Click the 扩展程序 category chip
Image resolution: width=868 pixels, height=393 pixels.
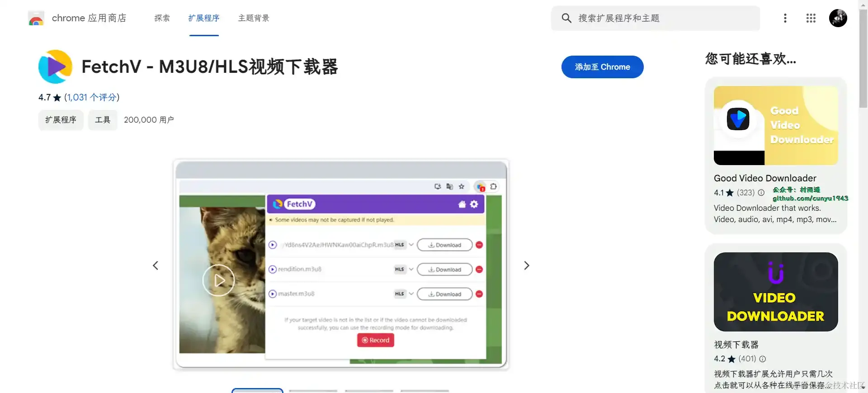(x=61, y=120)
